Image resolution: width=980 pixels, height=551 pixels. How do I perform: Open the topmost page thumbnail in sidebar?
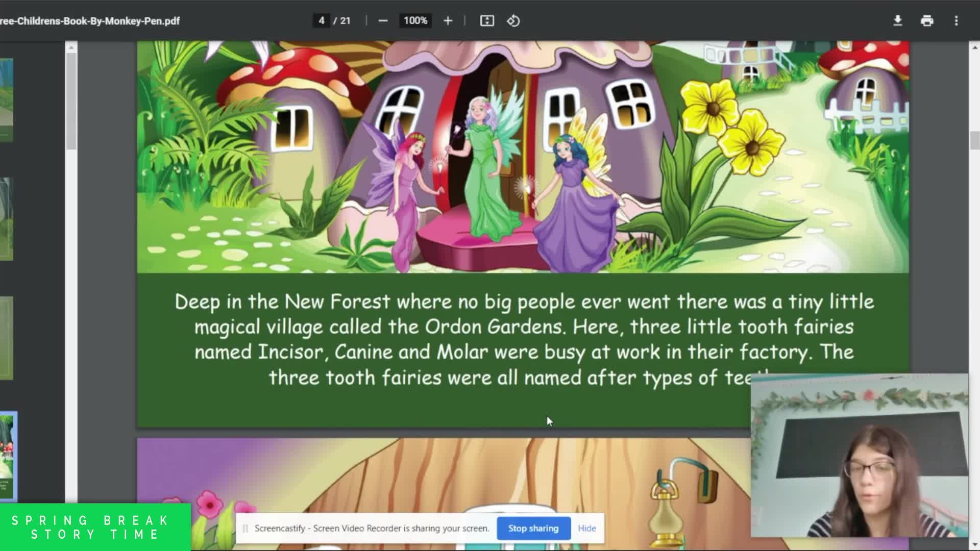coord(6,99)
